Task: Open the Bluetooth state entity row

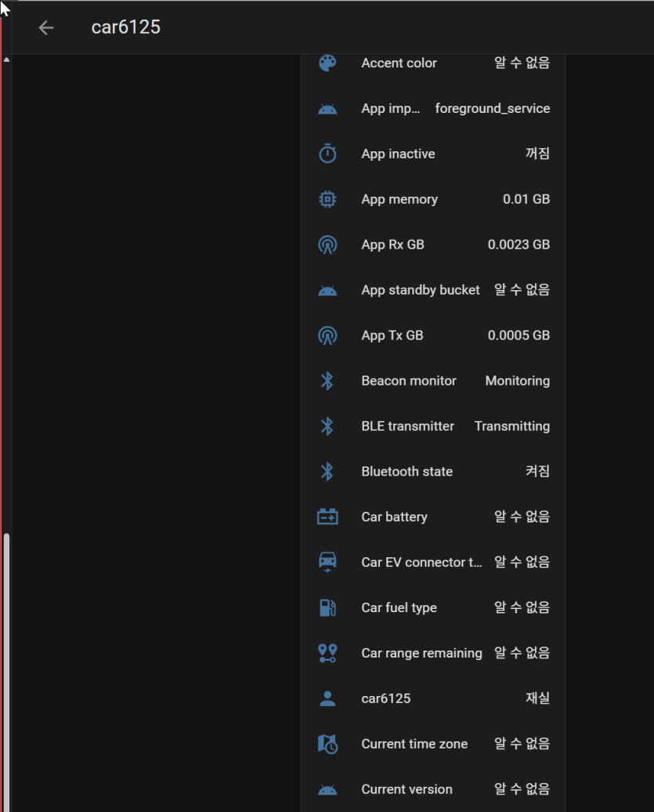Action: point(433,471)
